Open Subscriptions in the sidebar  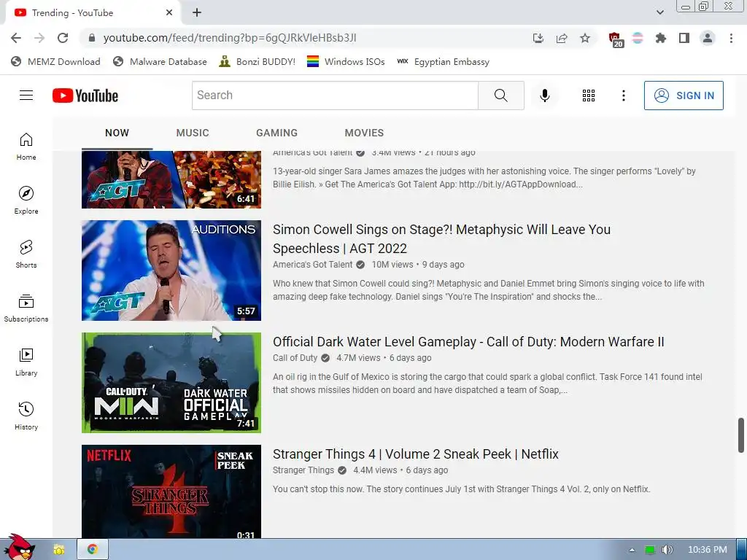[26, 308]
